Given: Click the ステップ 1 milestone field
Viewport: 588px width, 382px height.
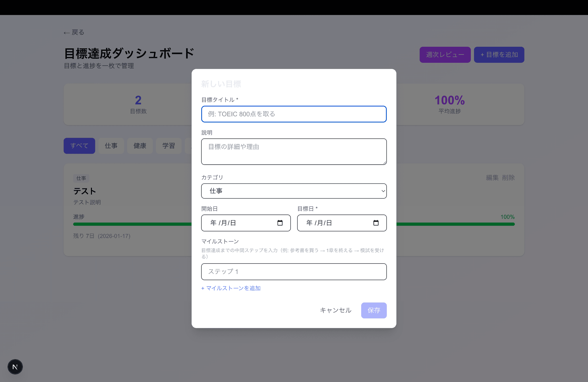Looking at the screenshot, I should 294,272.
